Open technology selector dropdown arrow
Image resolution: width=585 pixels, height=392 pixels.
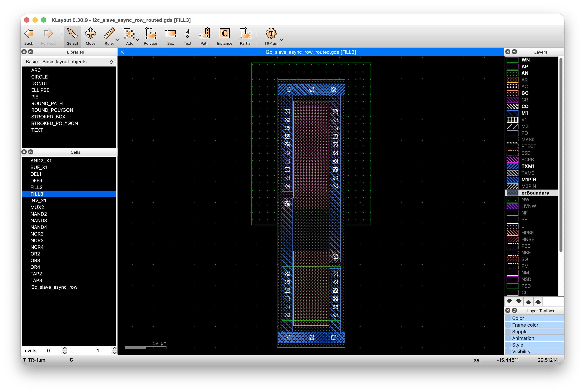(281, 40)
